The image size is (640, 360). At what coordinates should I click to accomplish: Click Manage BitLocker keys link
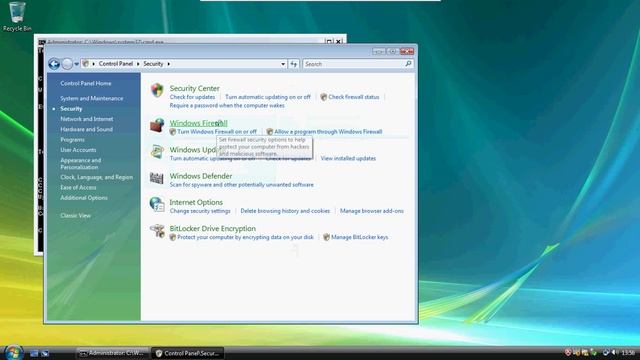coord(359,237)
